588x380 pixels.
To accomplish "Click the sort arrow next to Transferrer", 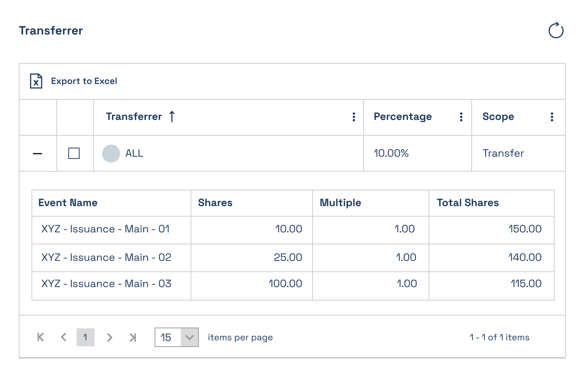I will (172, 117).
